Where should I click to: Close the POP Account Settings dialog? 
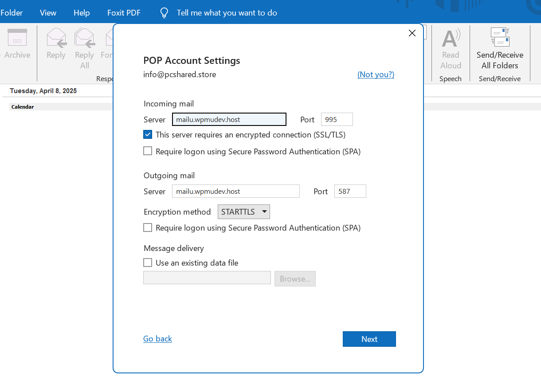[412, 33]
